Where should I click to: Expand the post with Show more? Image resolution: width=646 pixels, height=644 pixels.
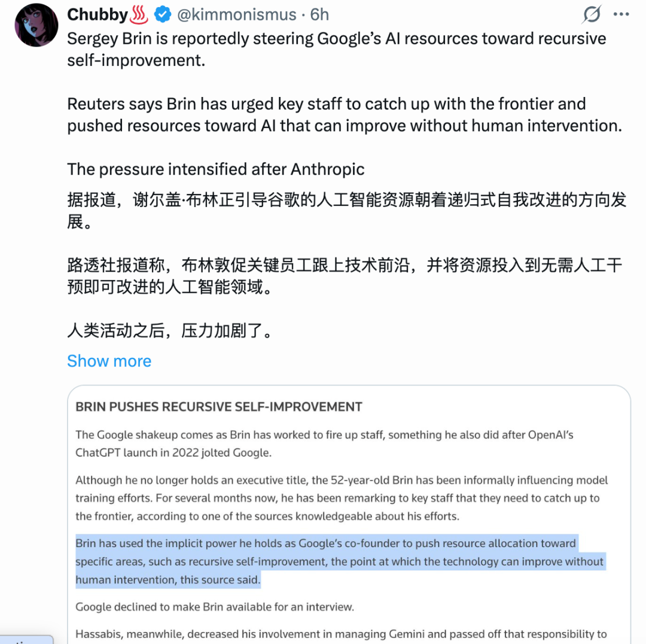[x=109, y=361]
